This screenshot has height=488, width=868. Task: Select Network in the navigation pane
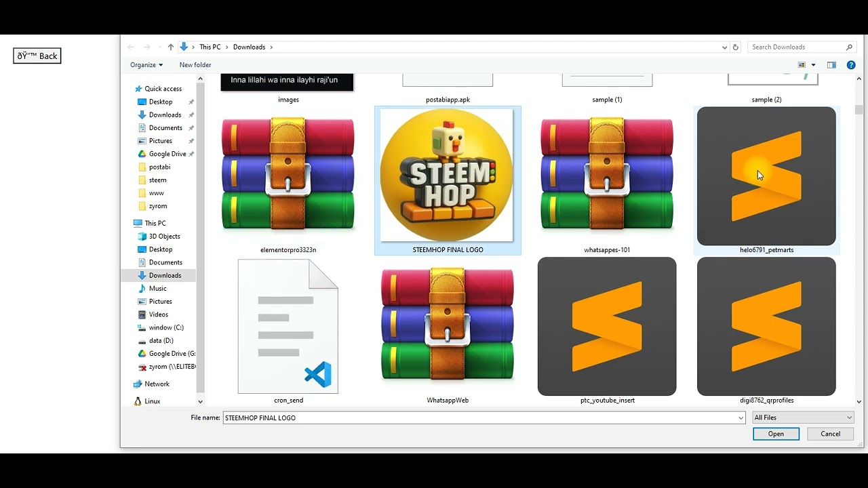pos(157,384)
